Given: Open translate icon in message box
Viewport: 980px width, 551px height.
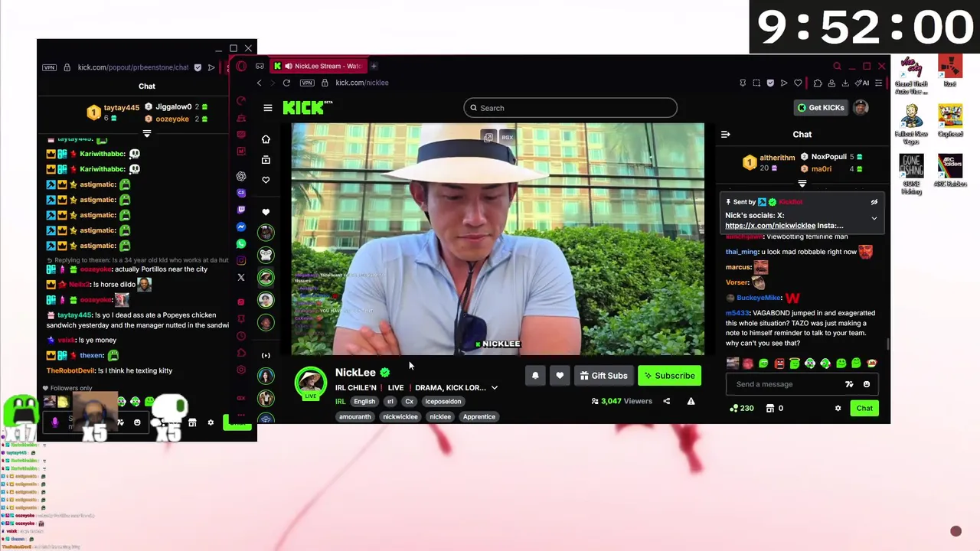Looking at the screenshot, I should pyautogui.click(x=849, y=384).
